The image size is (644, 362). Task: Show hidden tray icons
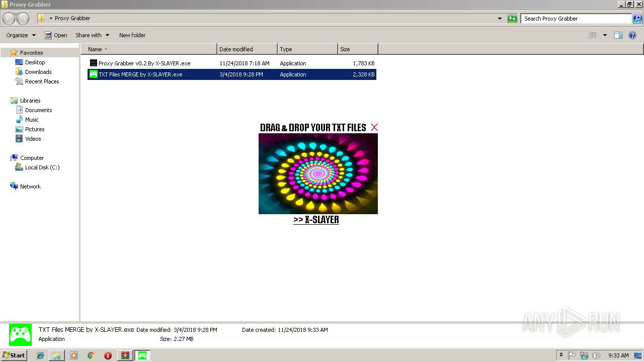point(561,355)
